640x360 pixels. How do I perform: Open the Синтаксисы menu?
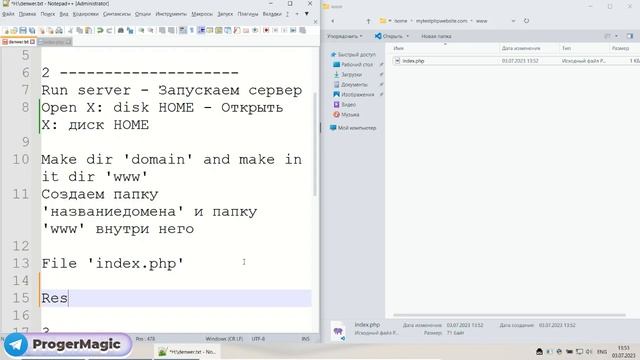click(117, 14)
